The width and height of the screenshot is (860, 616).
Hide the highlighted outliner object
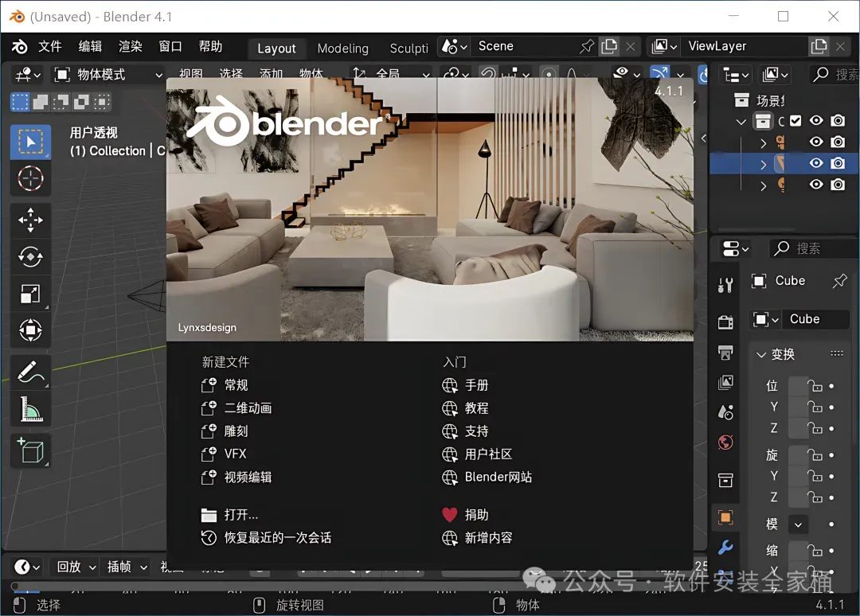[x=817, y=163]
